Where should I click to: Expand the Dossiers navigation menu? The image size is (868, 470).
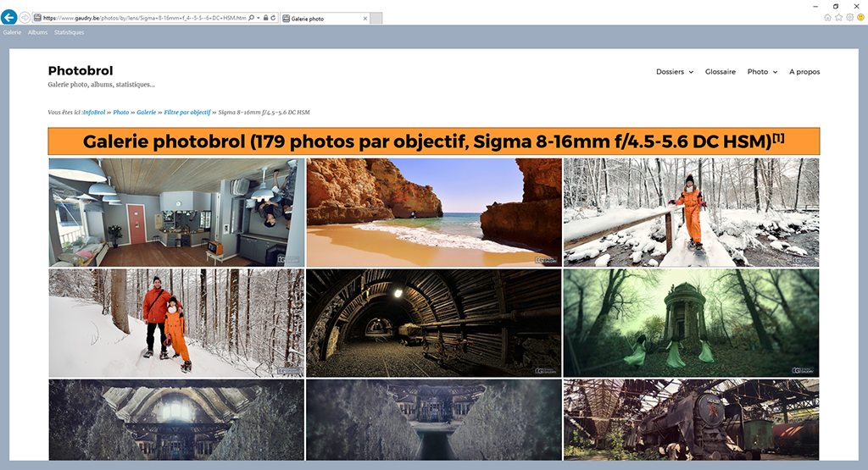click(674, 72)
